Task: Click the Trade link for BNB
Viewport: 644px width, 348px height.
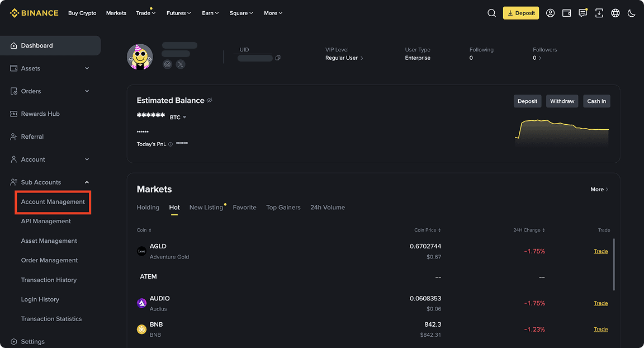Action: coord(600,329)
